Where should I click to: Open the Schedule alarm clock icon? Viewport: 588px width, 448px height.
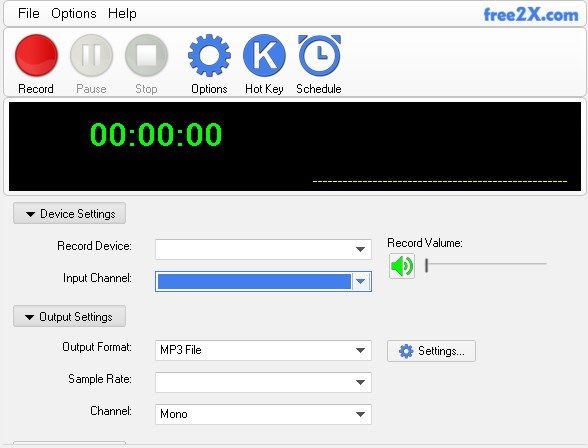tap(319, 55)
